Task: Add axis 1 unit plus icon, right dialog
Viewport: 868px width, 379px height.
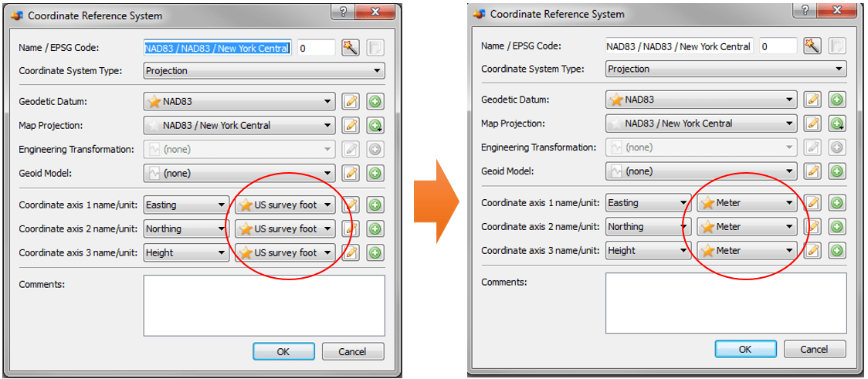Action: tap(838, 203)
